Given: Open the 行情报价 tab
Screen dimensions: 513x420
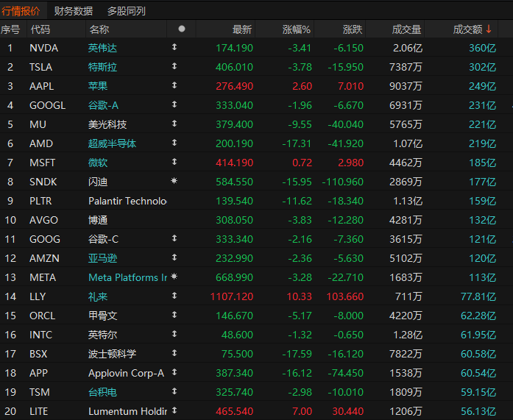Looking at the screenshot, I should (x=21, y=11).
